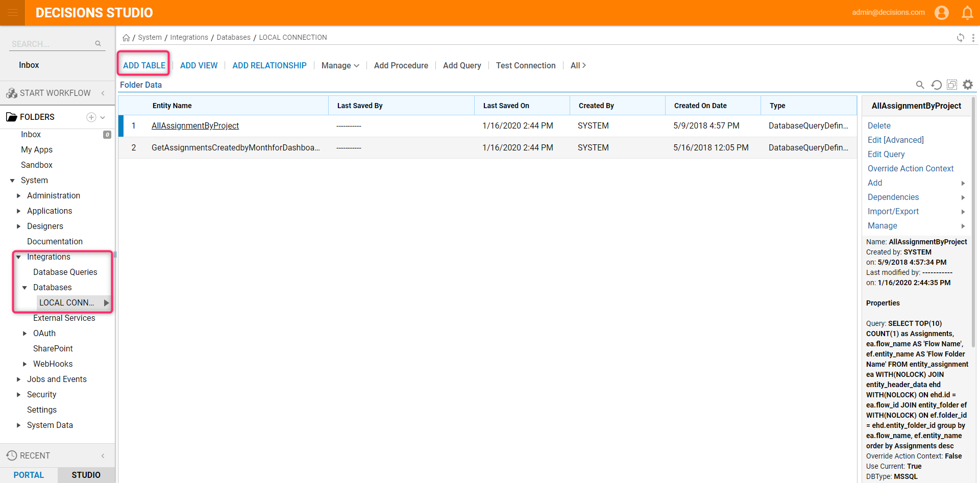
Task: Click Add Procedure action
Action: [x=401, y=66]
